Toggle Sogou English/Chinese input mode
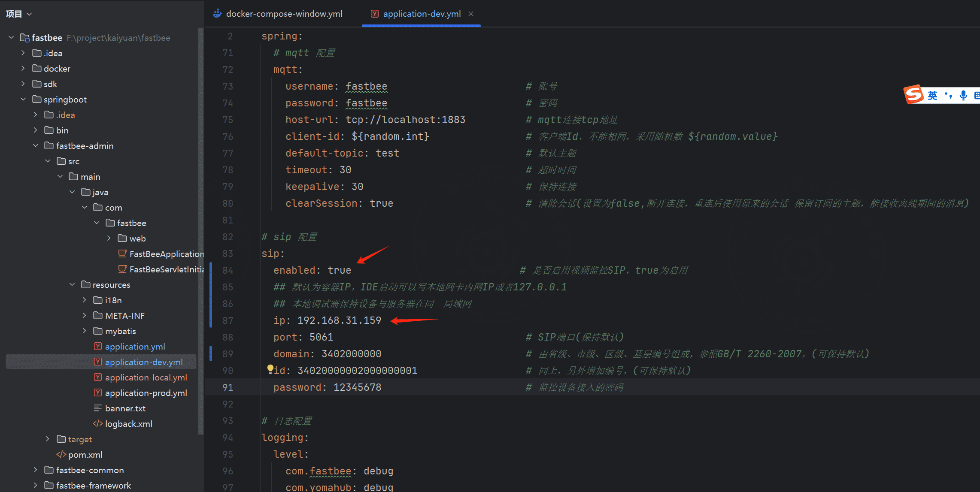 pos(932,95)
